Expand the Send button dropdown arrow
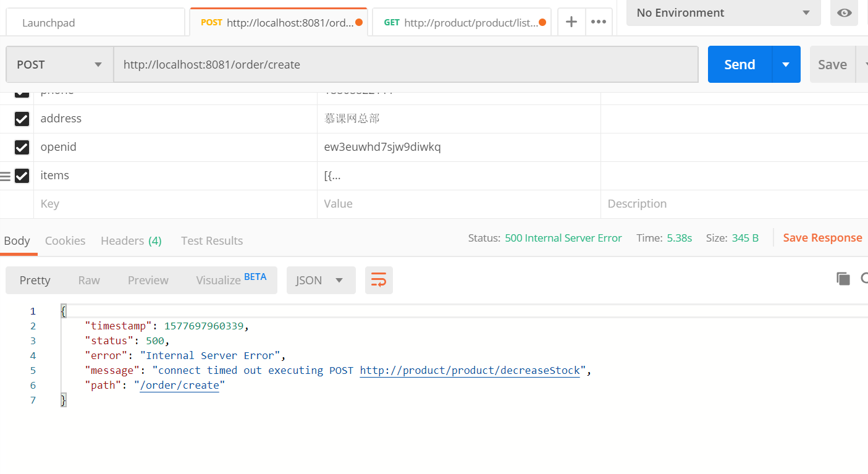Image resolution: width=868 pixels, height=474 pixels. pos(786,64)
